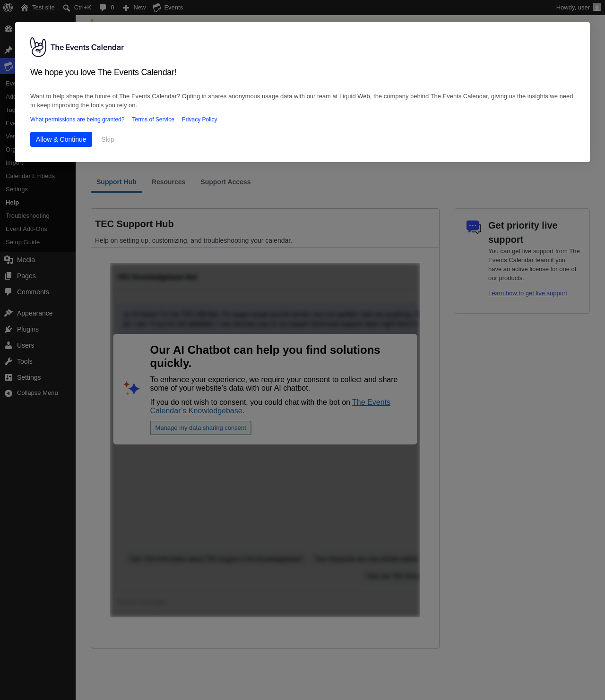Open the Howdy, user account menu

coord(578,8)
